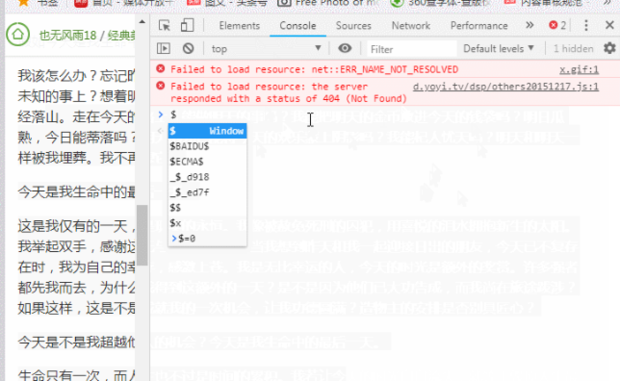This screenshot has width=620, height=381.
Task: Open the DevTools three-dot menu
Action: pos(586,26)
